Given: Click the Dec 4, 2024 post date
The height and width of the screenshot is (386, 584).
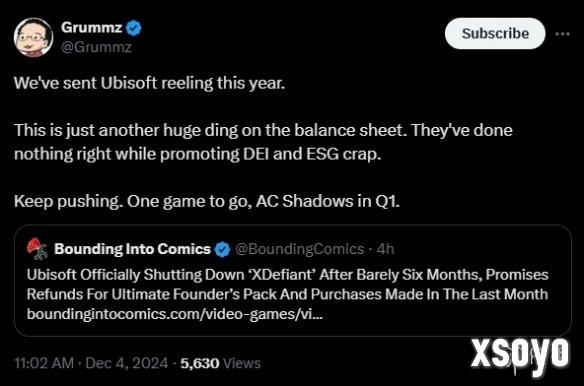Looking at the screenshot, I should pyautogui.click(x=127, y=363).
